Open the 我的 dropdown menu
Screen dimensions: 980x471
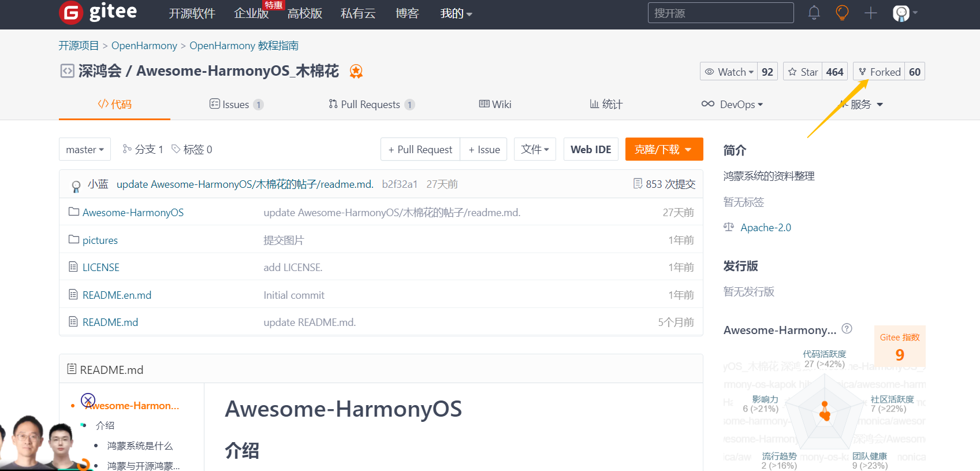pyautogui.click(x=456, y=13)
